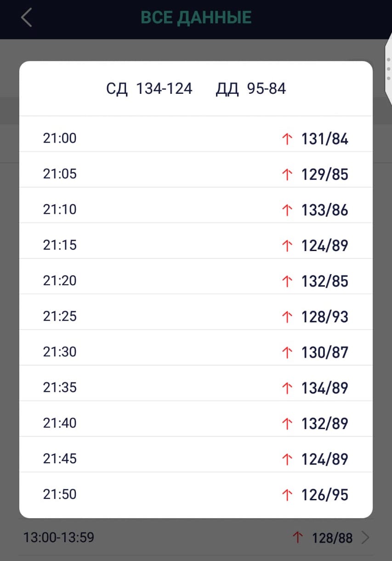This screenshot has height=561, width=392.
Task: Tap the 130/87 reading at 21:30
Action: pos(324,353)
